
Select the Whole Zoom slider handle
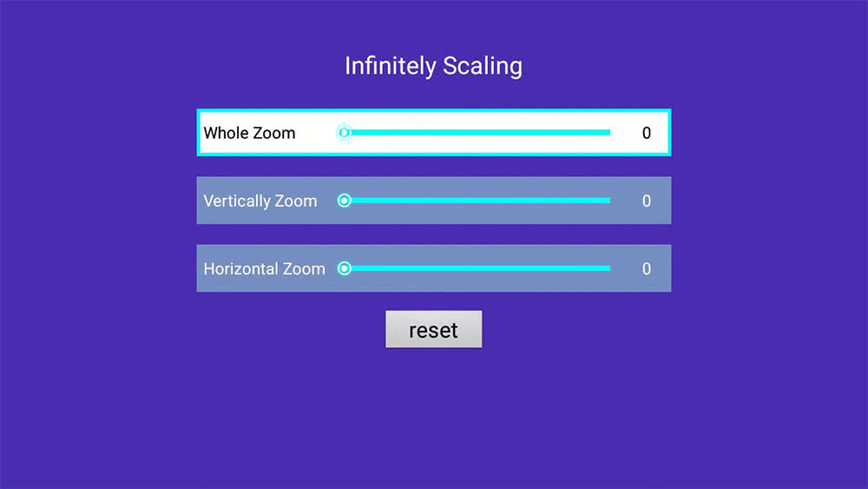click(345, 133)
